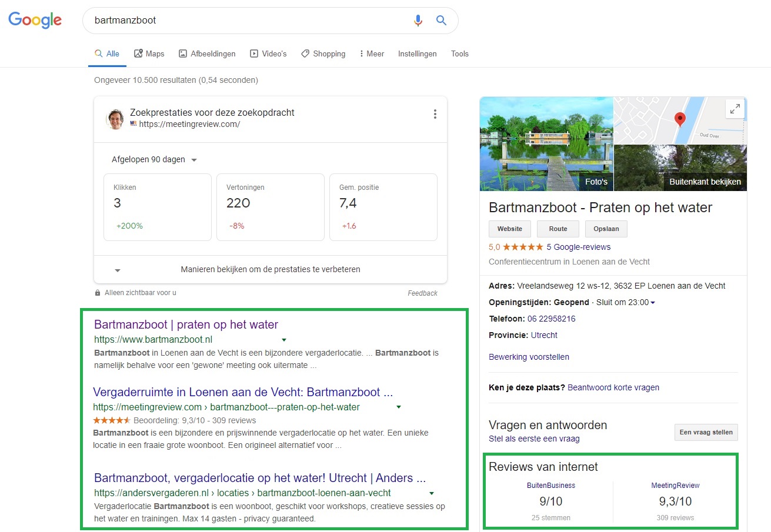Click the Route button
This screenshot has width=771, height=532.
click(x=558, y=229)
